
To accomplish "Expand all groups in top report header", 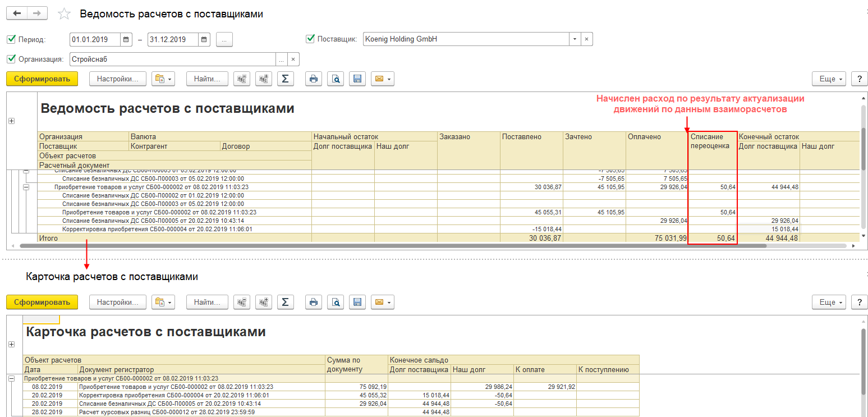I will [11, 121].
